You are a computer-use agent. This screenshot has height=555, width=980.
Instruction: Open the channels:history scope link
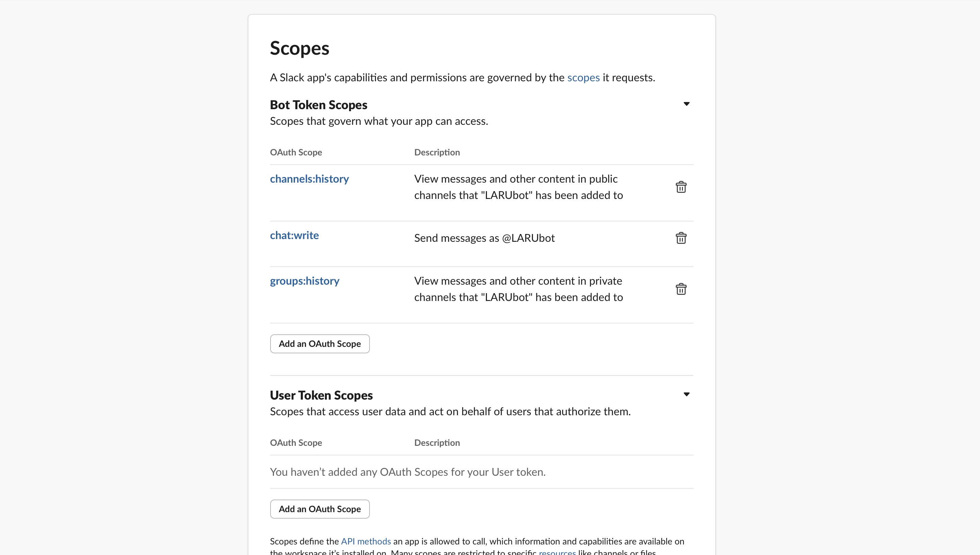[x=309, y=179]
